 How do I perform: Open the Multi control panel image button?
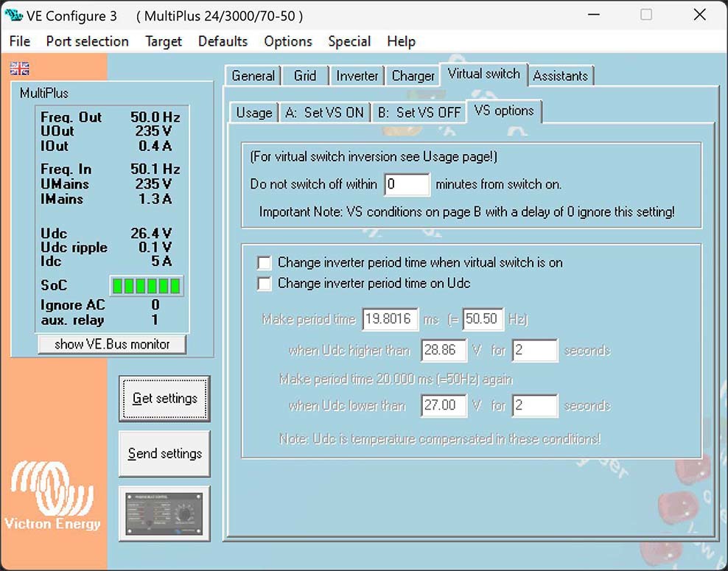164,513
